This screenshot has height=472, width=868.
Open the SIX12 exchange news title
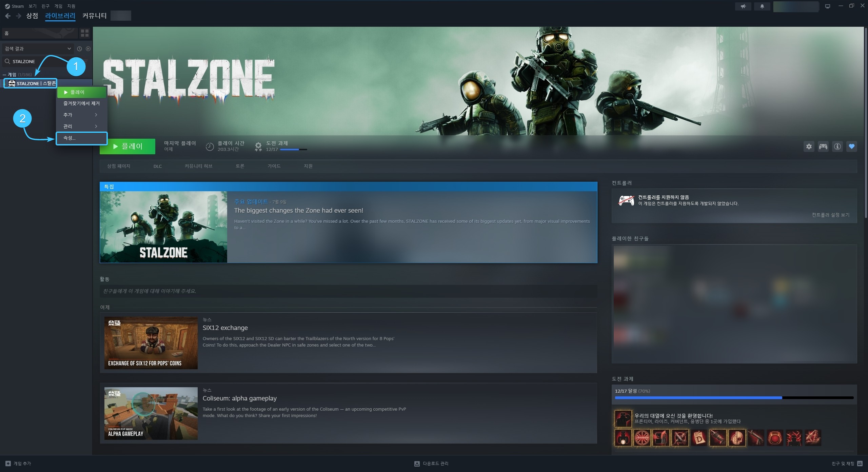coord(225,328)
